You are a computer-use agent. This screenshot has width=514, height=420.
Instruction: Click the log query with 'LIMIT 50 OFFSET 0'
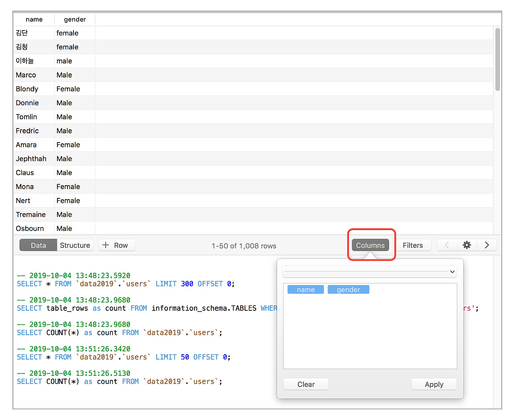[124, 357]
